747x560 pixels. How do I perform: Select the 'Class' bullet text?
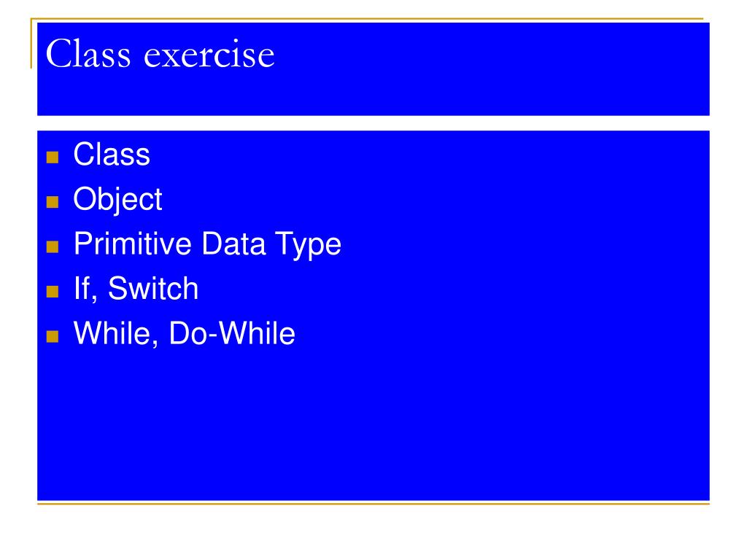[x=112, y=155]
